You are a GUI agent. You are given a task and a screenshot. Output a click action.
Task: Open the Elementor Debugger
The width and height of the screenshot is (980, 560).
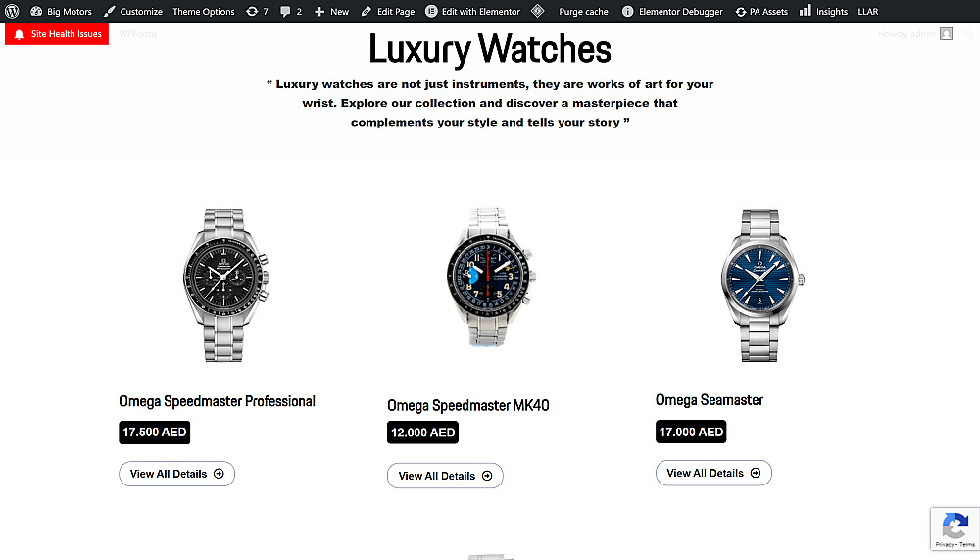672,11
